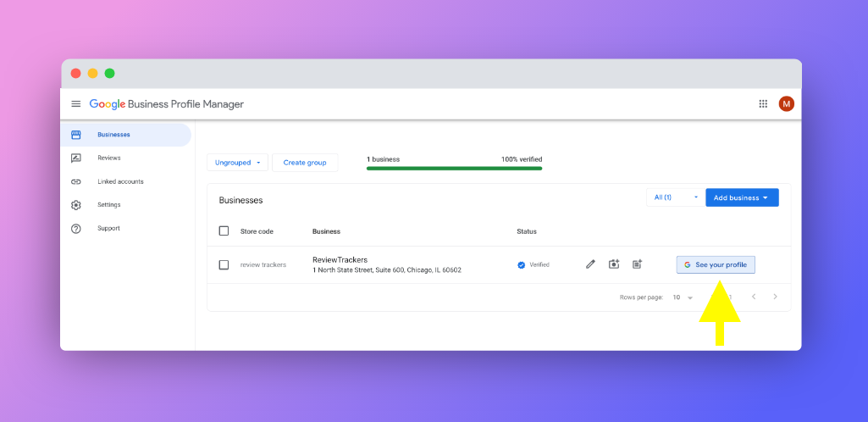The width and height of the screenshot is (868, 422).
Task: Click the Create group button
Action: [305, 163]
